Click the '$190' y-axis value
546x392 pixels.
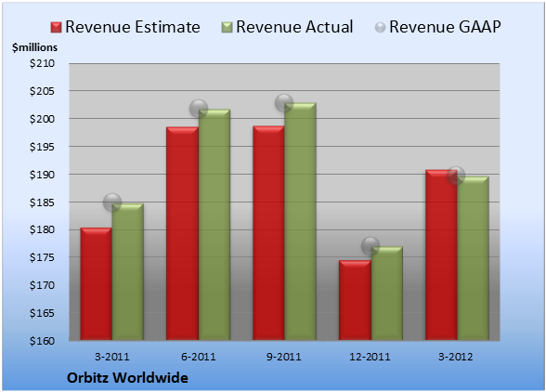(42, 175)
